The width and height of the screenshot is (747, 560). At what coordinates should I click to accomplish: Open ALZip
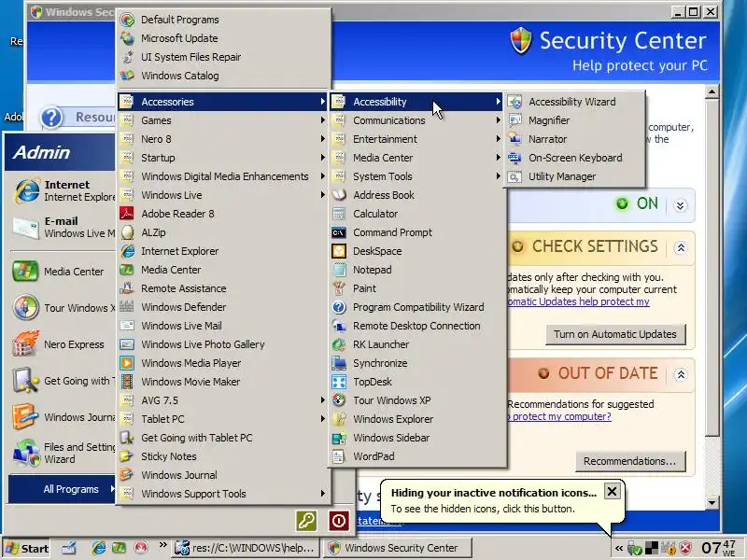pos(223,232)
